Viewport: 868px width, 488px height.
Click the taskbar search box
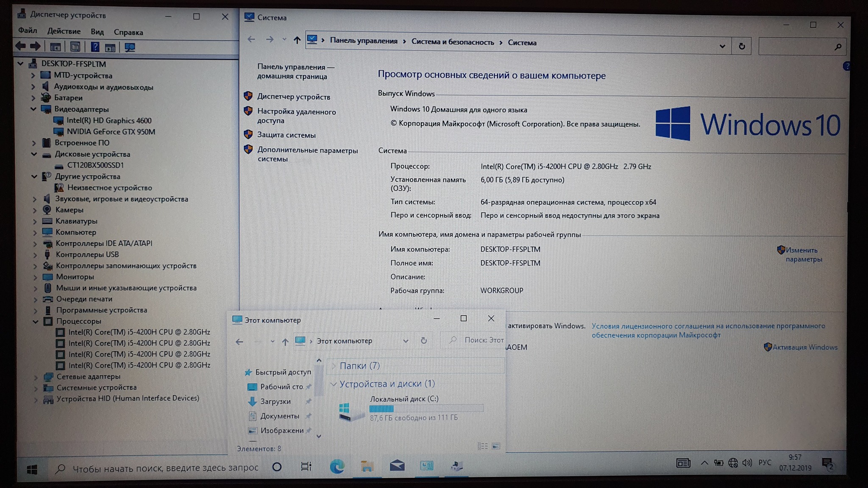pyautogui.click(x=165, y=468)
